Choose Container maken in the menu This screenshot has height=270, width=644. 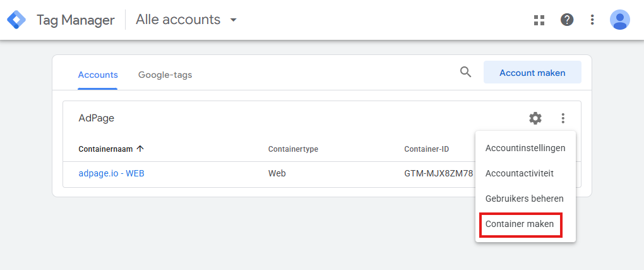click(520, 224)
